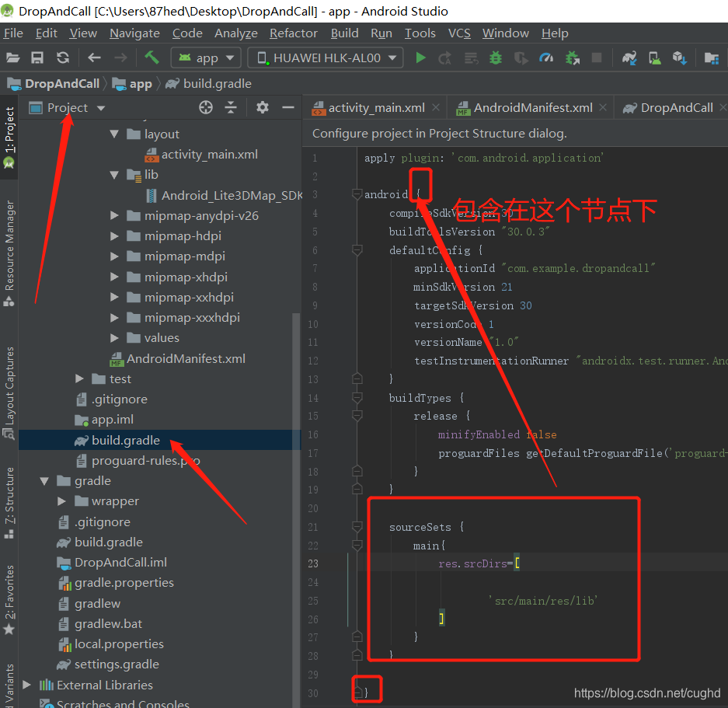Collapse the gradle folder
The height and width of the screenshot is (708, 728).
click(44, 481)
